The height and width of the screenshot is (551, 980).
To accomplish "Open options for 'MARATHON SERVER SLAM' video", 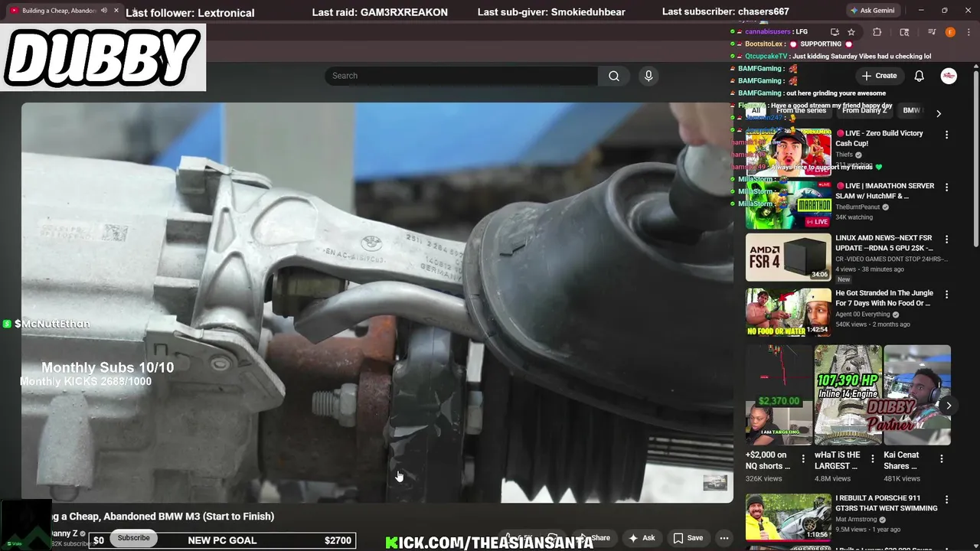I will (x=946, y=187).
